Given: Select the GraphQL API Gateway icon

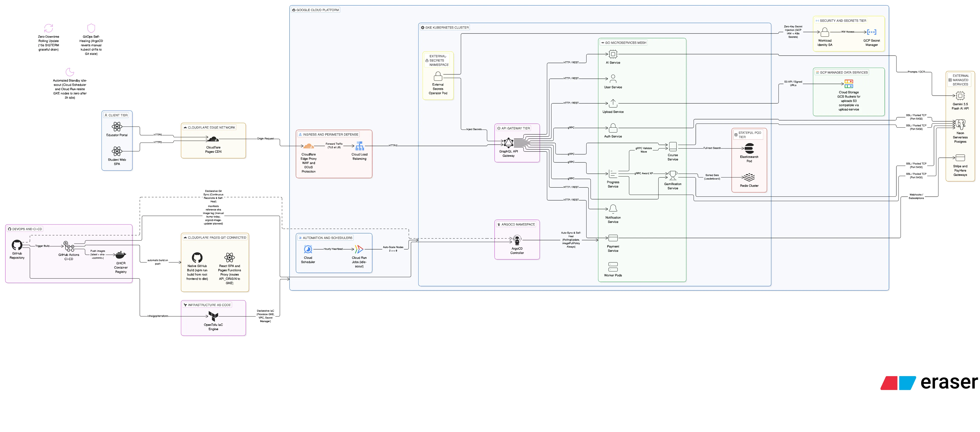Looking at the screenshot, I should tap(509, 143).
